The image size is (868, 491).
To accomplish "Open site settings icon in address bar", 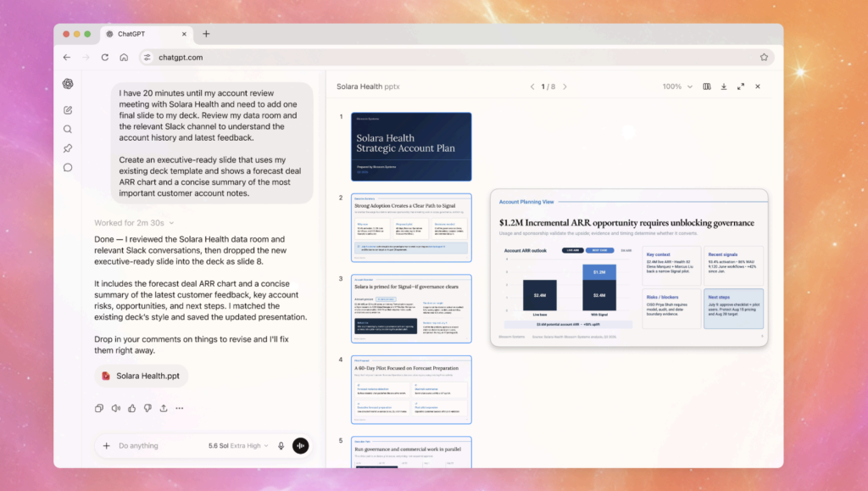I will (147, 57).
